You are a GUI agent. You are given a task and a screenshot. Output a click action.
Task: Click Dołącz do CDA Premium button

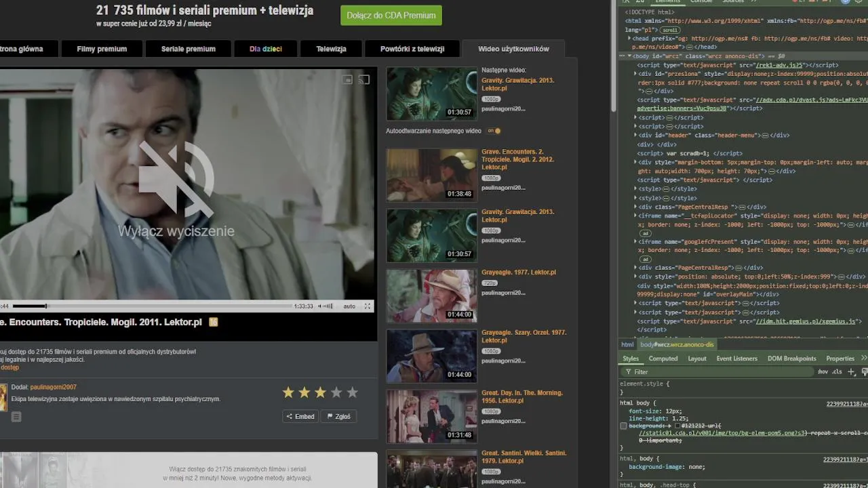coord(391,16)
